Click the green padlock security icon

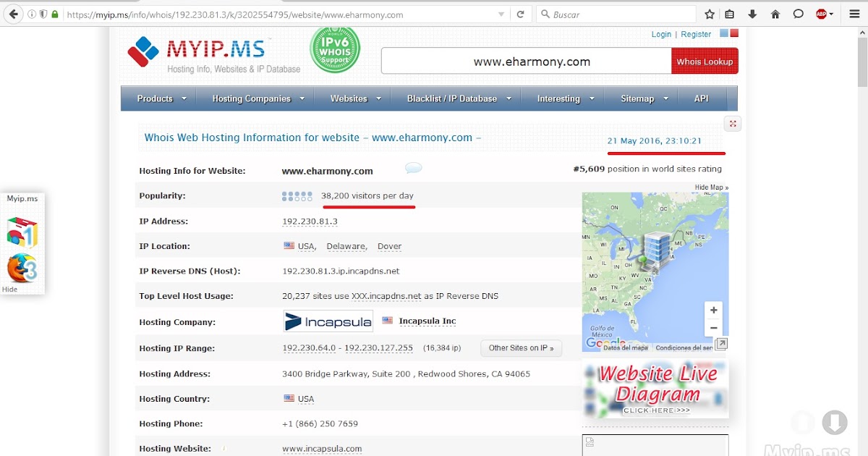[54, 14]
